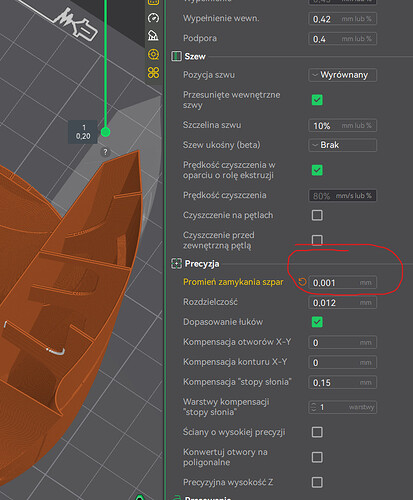413x500 pixels.
Task: Click Warstwy kompensacji stopy słonia stepper arrows
Action: coord(313,407)
